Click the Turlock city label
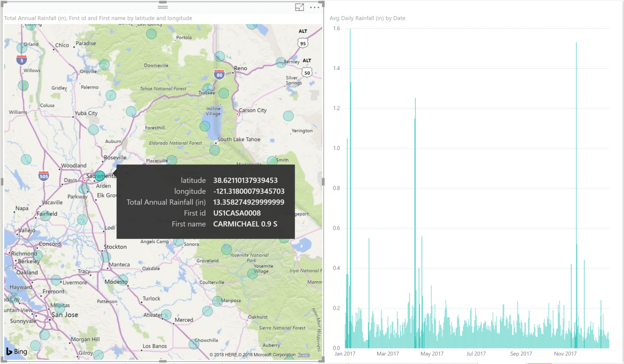Image resolution: width=624 pixels, height=364 pixels. click(151, 299)
